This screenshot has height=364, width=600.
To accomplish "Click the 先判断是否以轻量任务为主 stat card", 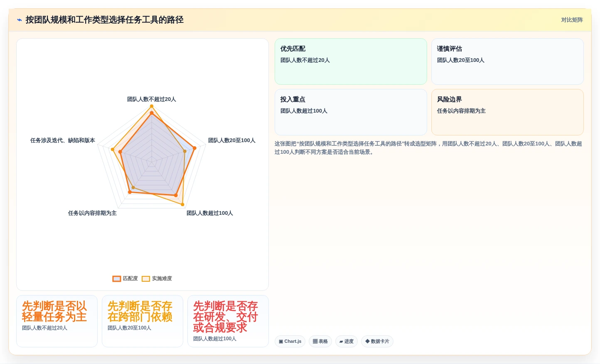I will coord(57,321).
